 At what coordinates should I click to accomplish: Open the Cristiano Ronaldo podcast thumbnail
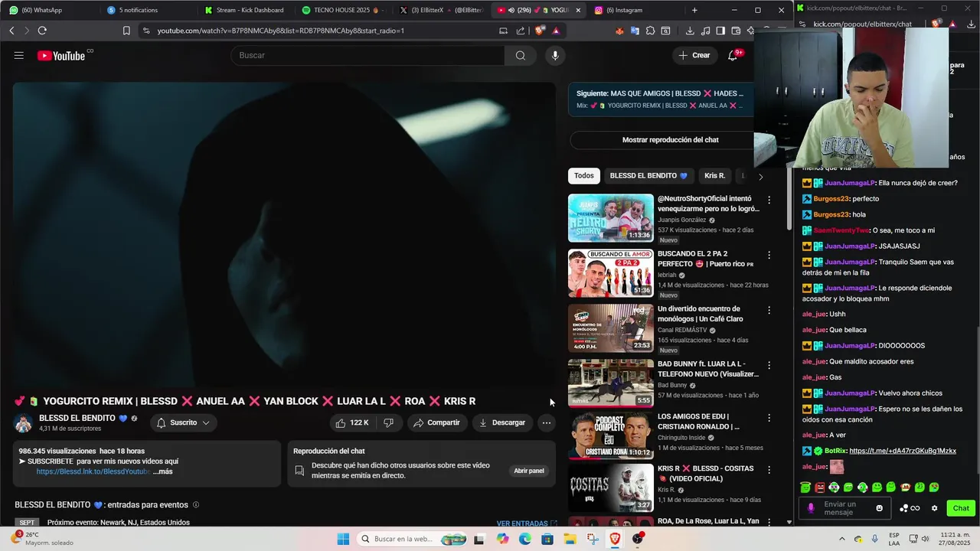[x=611, y=435]
